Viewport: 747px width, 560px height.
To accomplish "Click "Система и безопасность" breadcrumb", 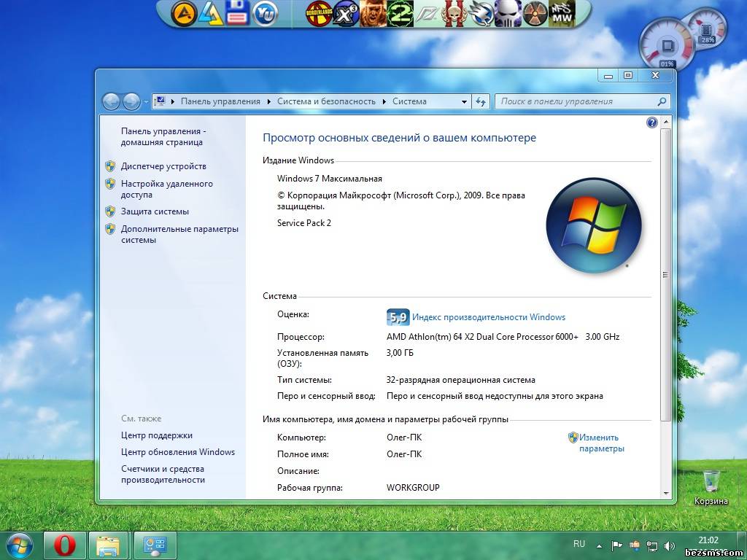I will [326, 101].
